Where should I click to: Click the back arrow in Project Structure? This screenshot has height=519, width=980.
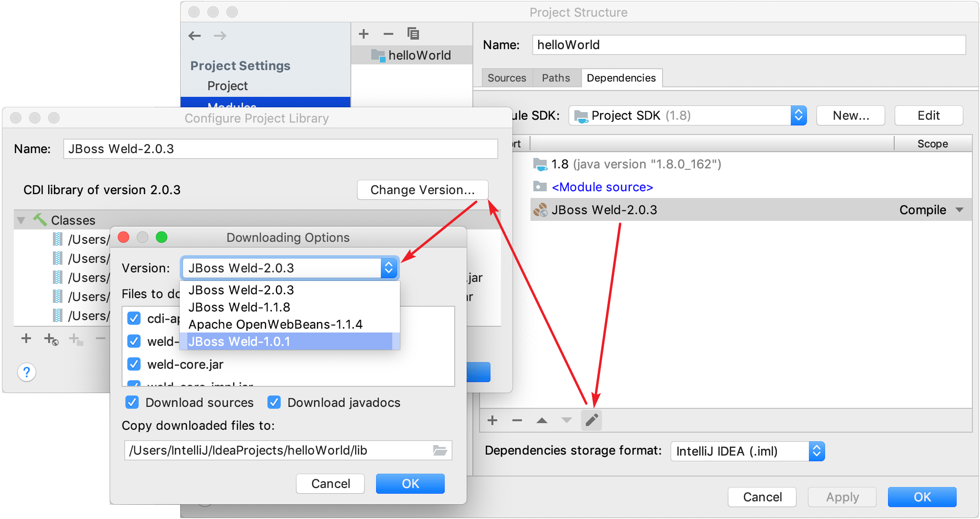[x=194, y=36]
